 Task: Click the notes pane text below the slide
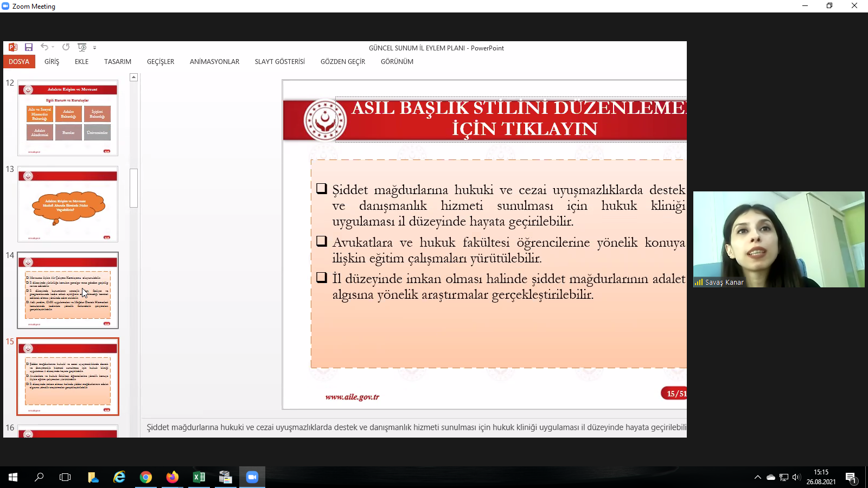click(x=416, y=427)
